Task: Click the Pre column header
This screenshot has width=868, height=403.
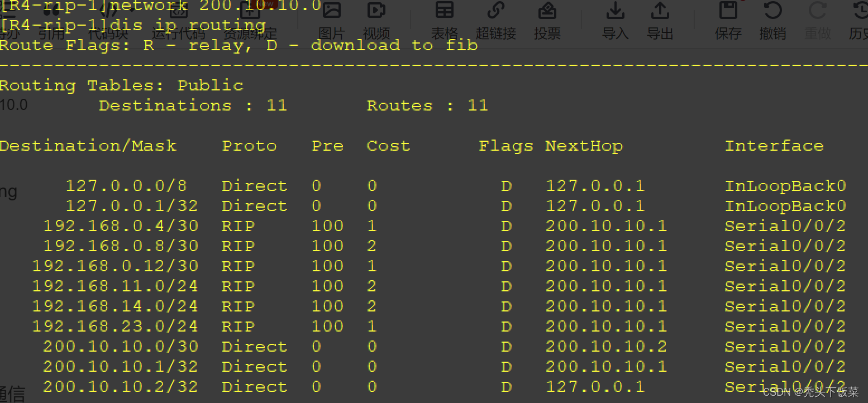Action: coord(327,146)
